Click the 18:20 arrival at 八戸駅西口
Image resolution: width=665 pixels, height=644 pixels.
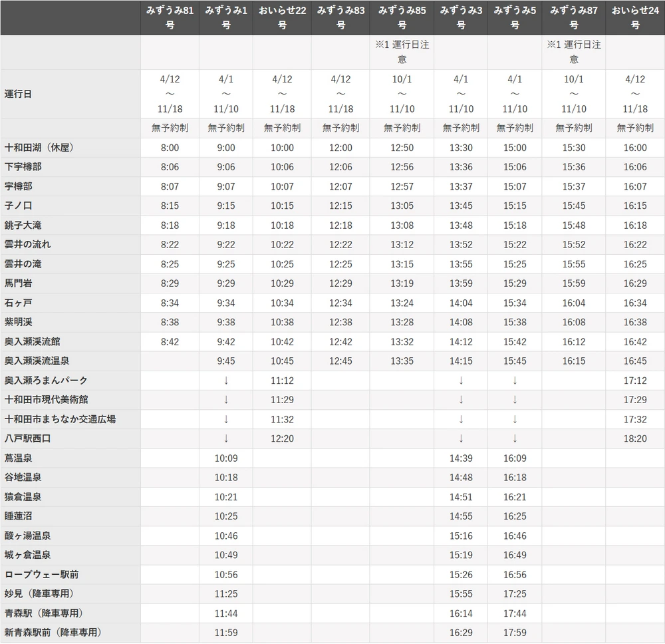pyautogui.click(x=635, y=438)
